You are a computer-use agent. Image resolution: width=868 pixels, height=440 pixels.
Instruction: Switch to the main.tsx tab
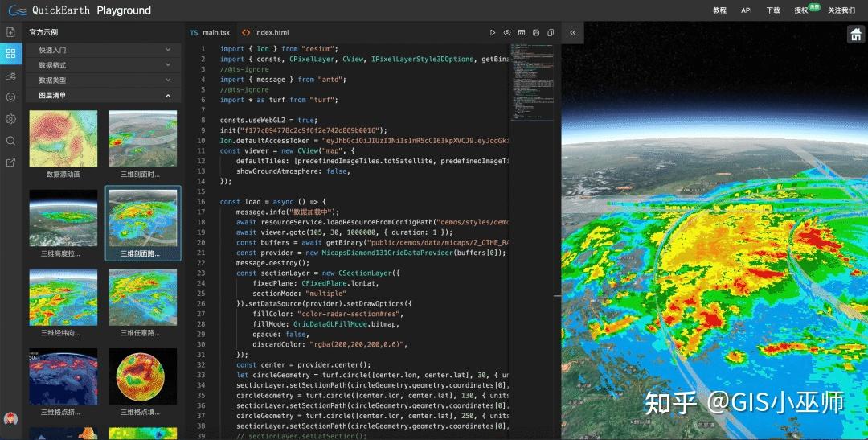click(211, 33)
